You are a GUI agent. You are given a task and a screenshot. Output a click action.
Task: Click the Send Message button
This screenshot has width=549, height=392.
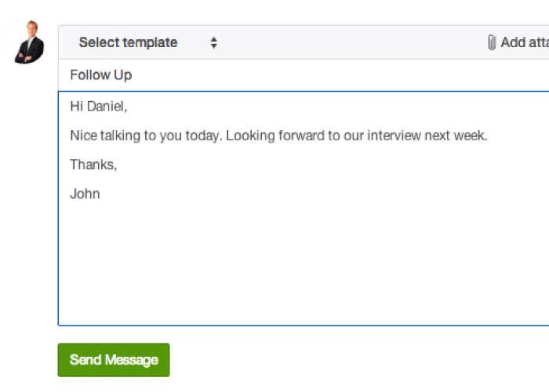click(114, 360)
